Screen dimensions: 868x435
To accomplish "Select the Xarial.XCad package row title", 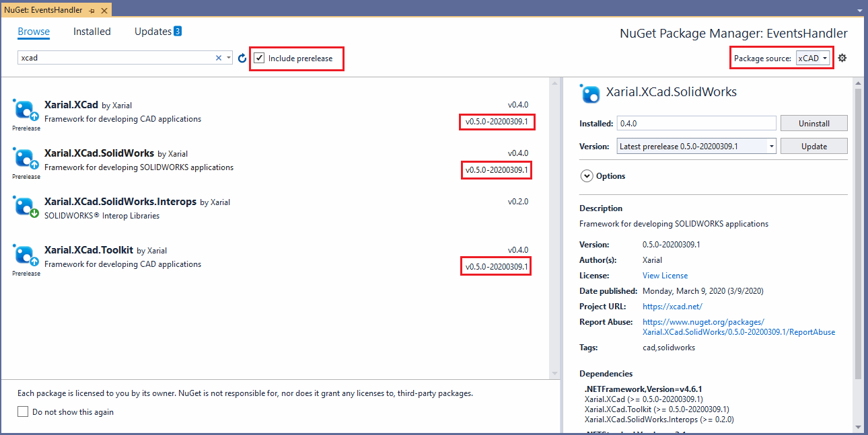I will (71, 105).
